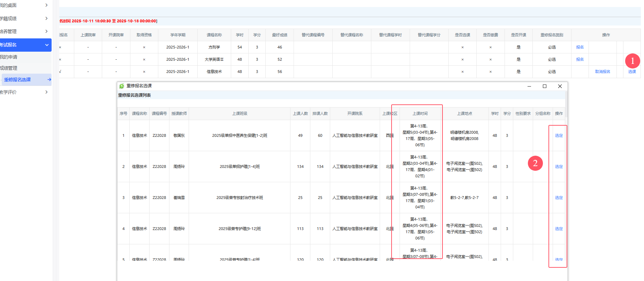Expand the 我的桌面 sidebar section
The height and width of the screenshot is (281, 644).
click(46, 5)
